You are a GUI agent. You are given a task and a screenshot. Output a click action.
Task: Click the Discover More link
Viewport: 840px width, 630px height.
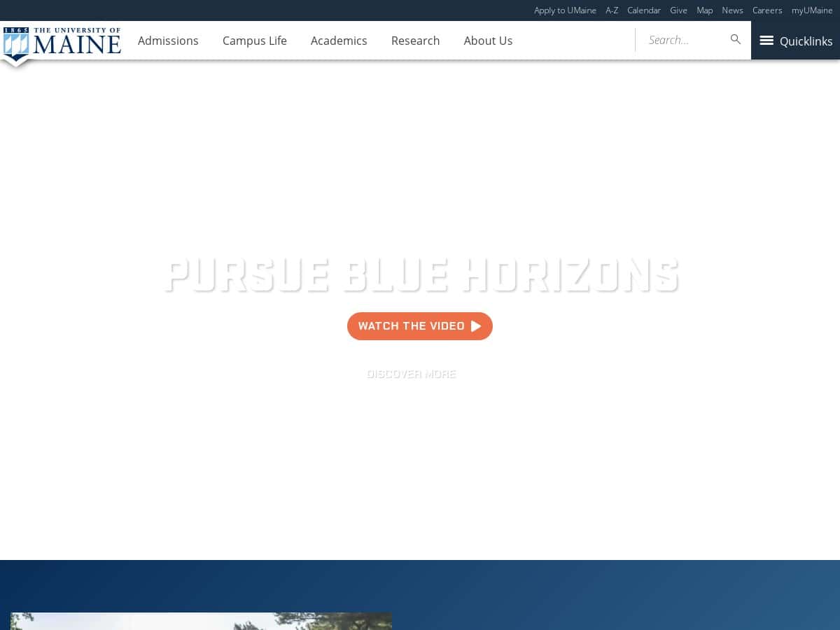click(x=411, y=374)
